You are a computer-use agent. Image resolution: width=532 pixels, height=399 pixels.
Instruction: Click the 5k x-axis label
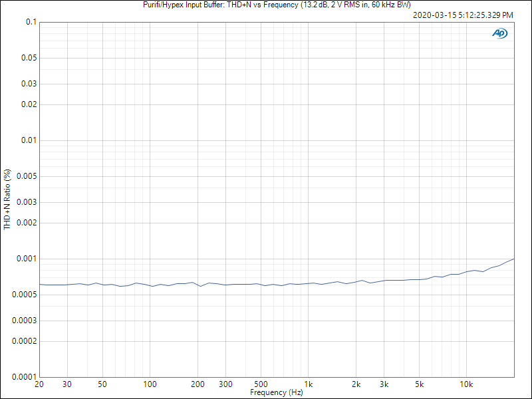419,384
